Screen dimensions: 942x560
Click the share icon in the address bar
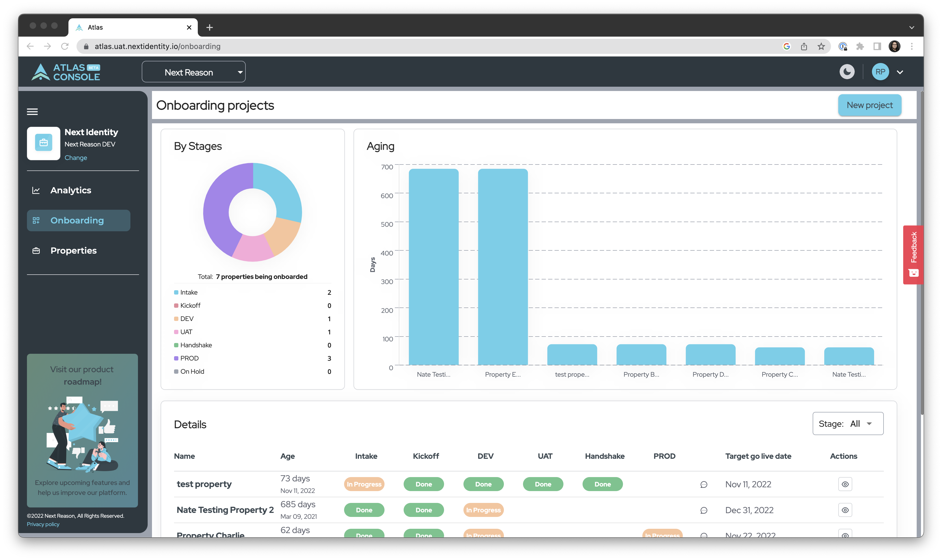coord(804,46)
